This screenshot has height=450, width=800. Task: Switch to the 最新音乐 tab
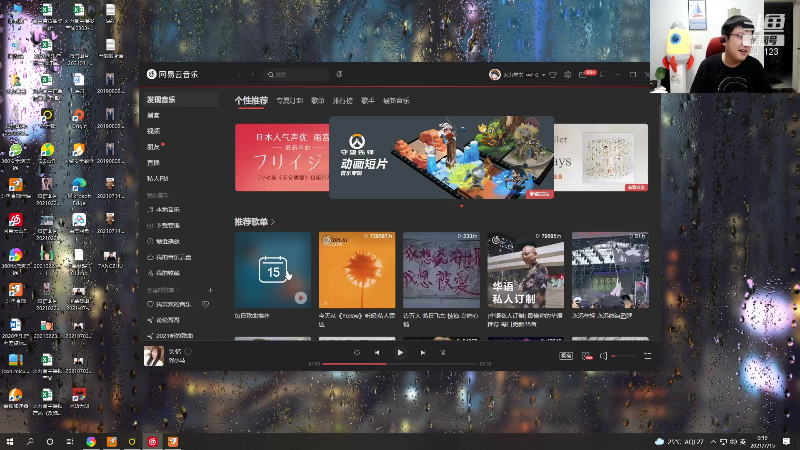point(396,101)
